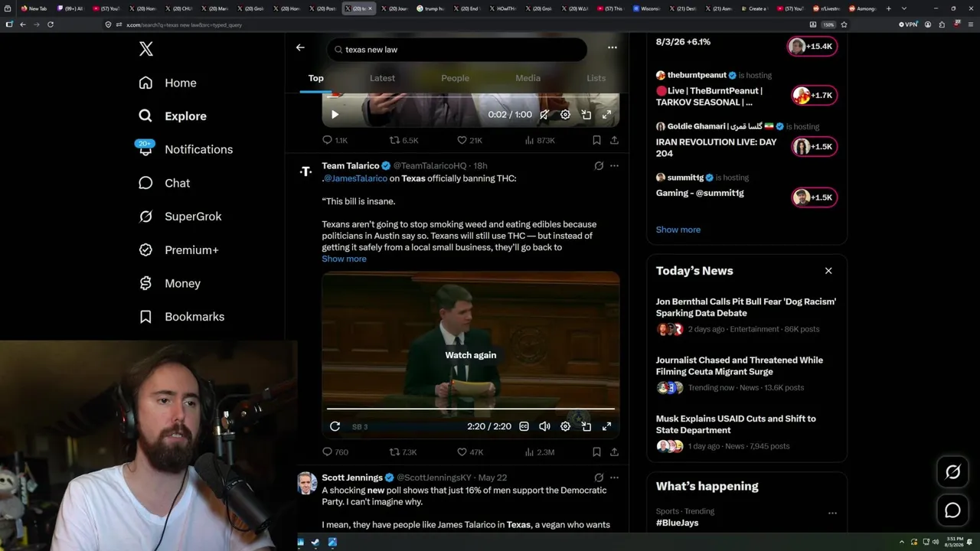Screen dimensions: 980x551
Task: Repost the post with 6.5K reposts
Action: 403,140
